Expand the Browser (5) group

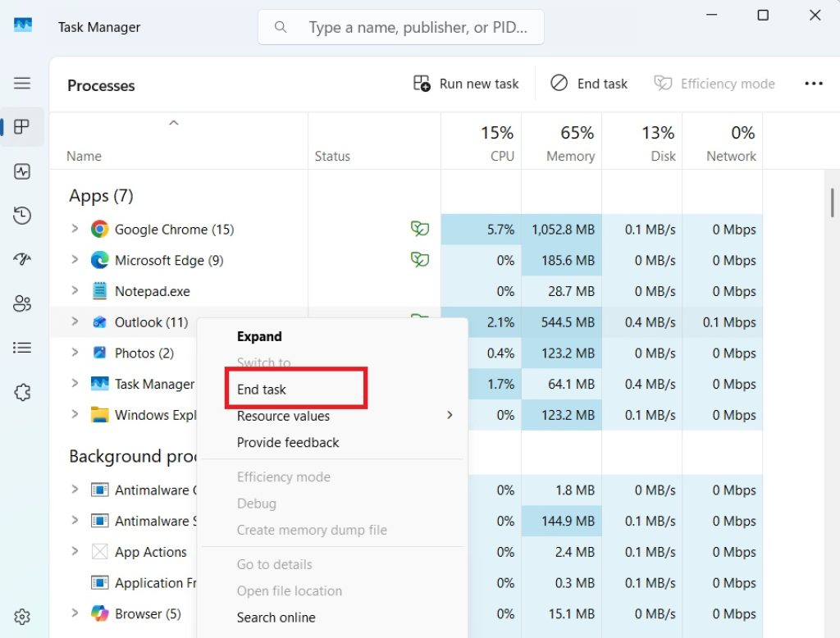75,613
